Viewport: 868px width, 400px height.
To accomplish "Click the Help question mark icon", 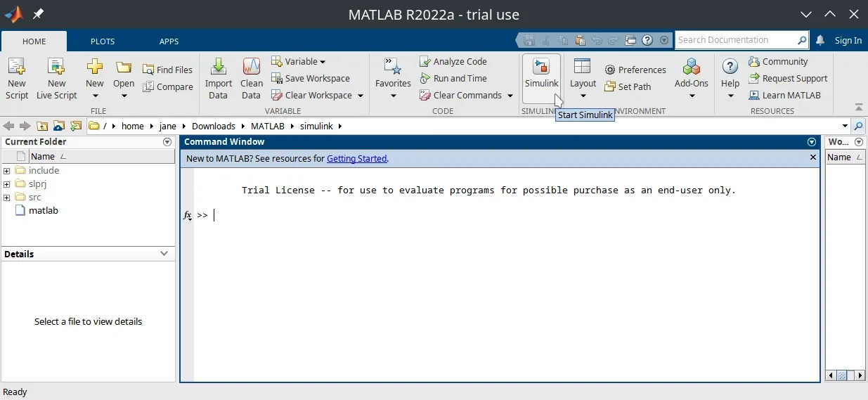I will pyautogui.click(x=730, y=67).
